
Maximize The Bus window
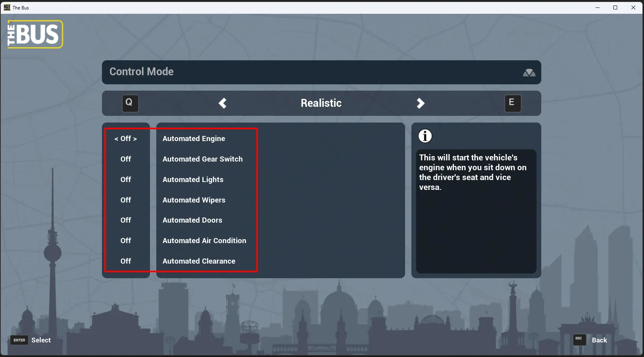point(615,7)
